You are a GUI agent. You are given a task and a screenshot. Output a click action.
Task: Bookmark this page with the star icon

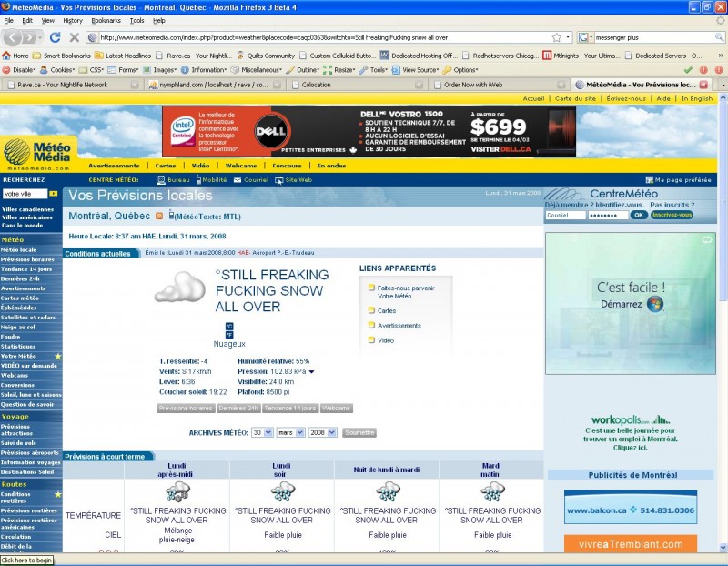557,37
